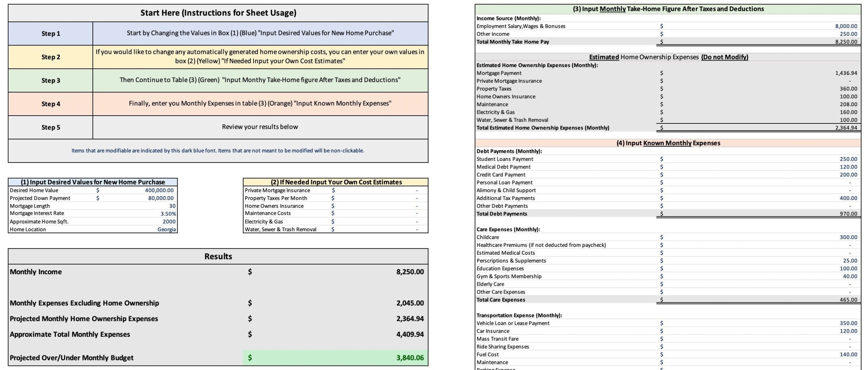Select the Property Taxes Per Month input

coord(416,198)
